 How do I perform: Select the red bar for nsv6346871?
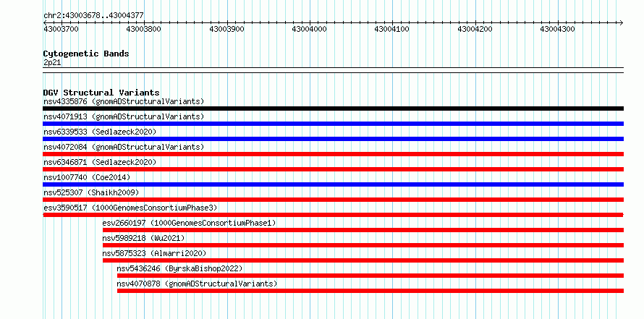[333, 169]
